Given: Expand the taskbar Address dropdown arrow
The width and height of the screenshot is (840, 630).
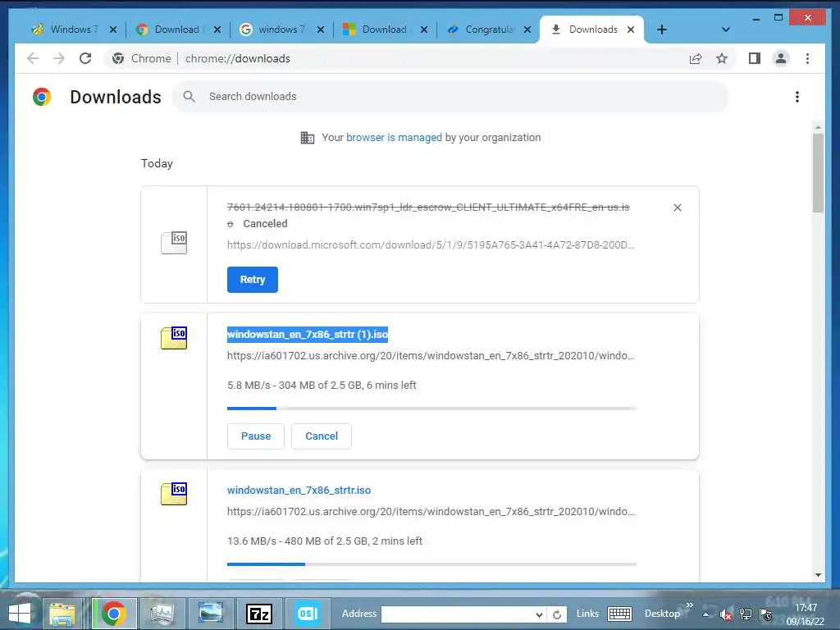Looking at the screenshot, I should pos(540,614).
